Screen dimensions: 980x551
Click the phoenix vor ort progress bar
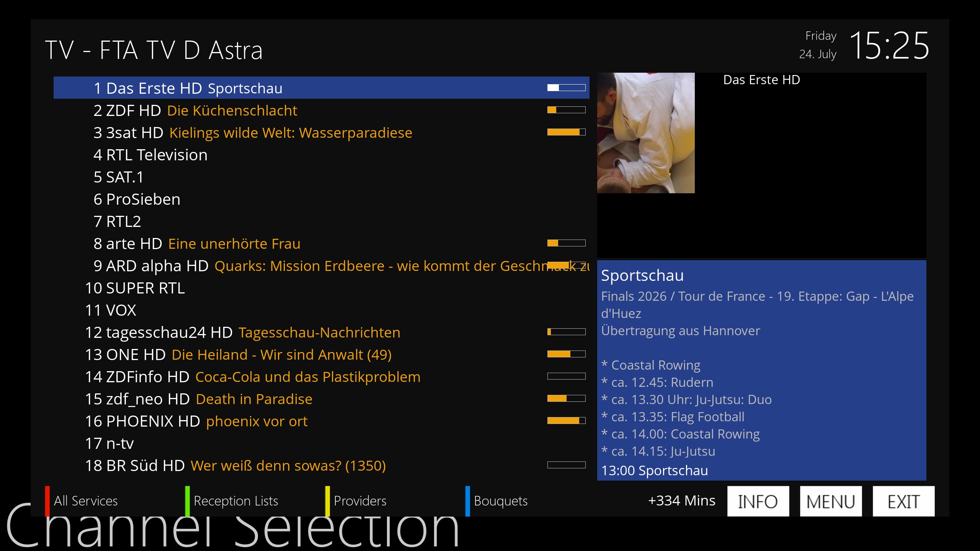click(567, 421)
